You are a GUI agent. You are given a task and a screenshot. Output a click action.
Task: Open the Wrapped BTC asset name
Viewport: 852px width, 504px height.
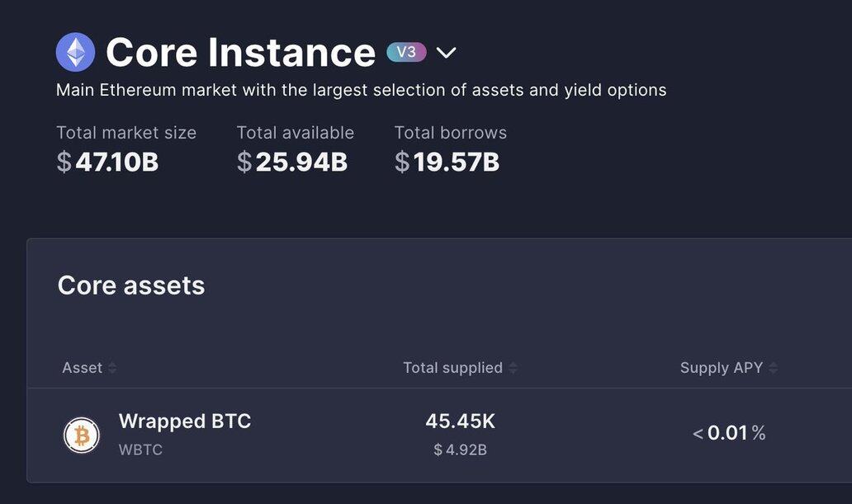point(184,422)
